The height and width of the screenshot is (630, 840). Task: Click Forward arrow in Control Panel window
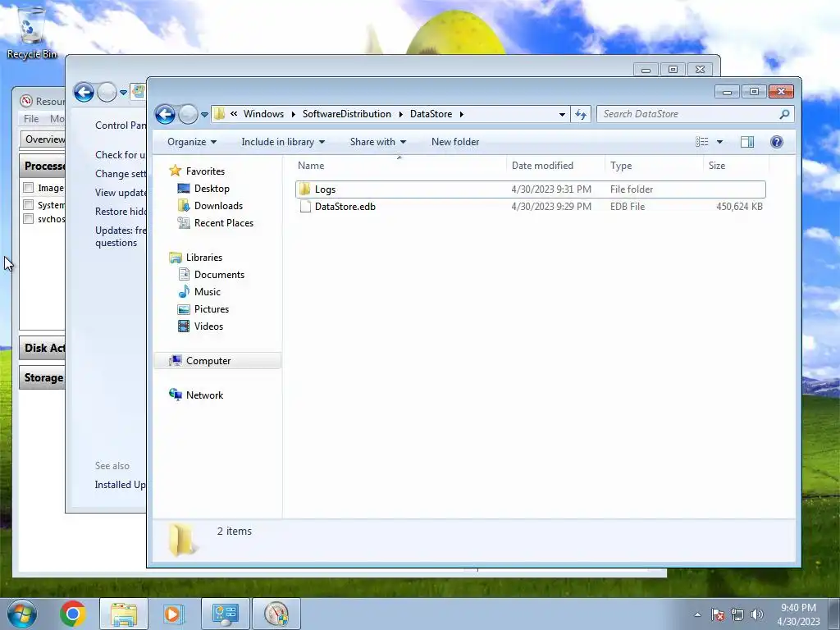pyautogui.click(x=107, y=92)
